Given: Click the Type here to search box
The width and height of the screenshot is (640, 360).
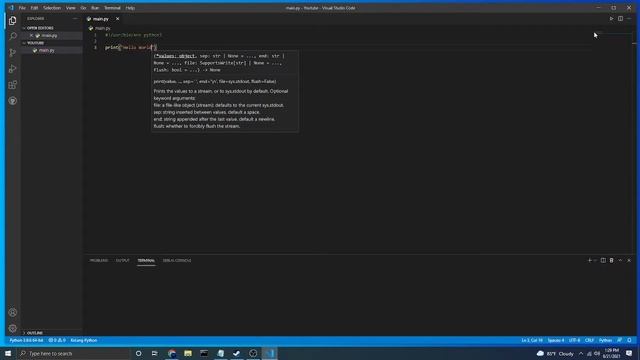Looking at the screenshot, I should (x=73, y=353).
